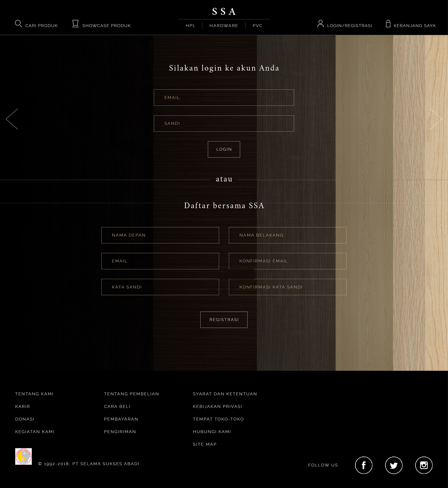Focus the Nama Belakang field
The height and width of the screenshot is (488, 448).
287,235
